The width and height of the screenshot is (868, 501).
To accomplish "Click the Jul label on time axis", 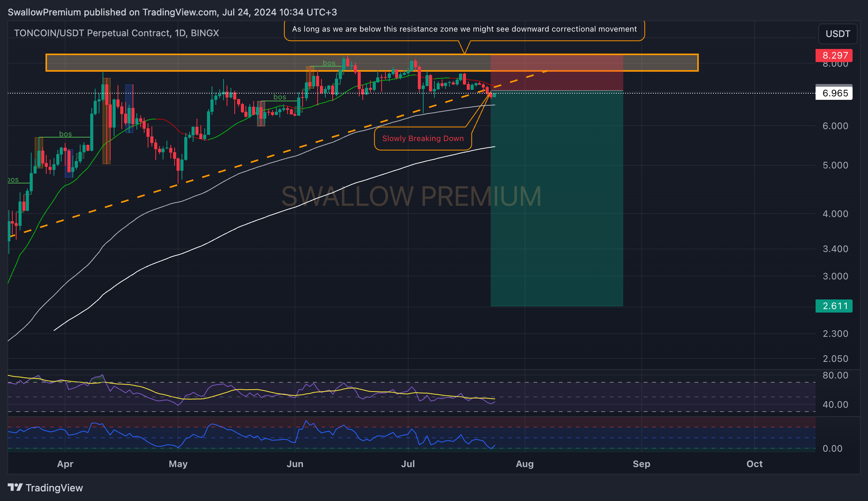I will [408, 464].
